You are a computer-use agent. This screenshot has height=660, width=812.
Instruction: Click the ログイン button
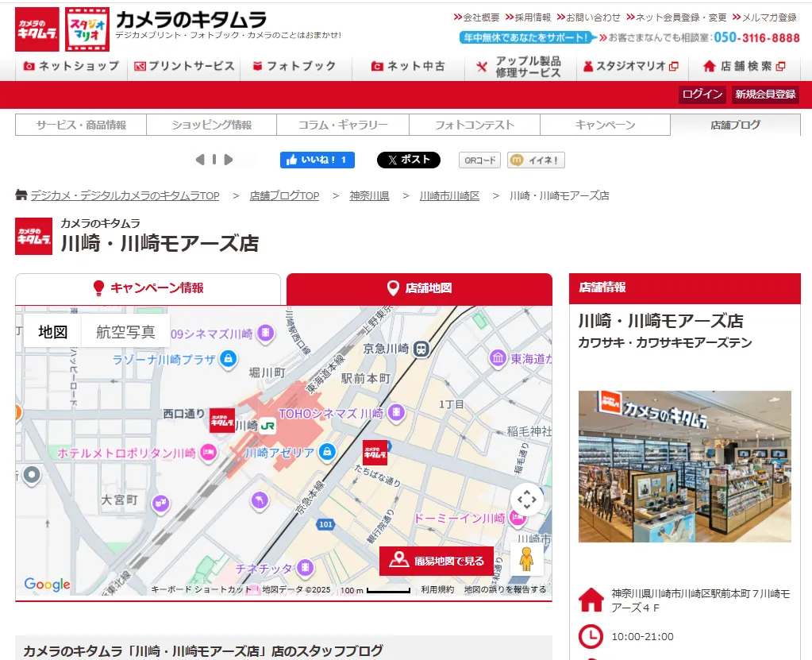702,95
